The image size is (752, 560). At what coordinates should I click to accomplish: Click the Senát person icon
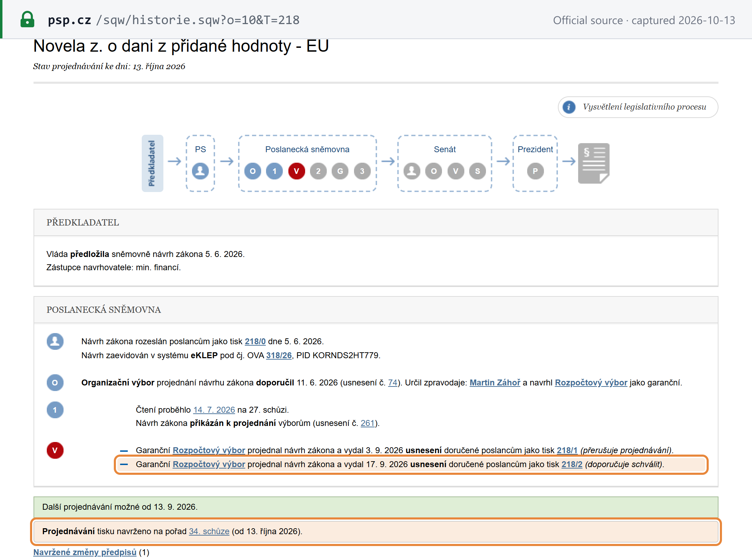click(412, 171)
